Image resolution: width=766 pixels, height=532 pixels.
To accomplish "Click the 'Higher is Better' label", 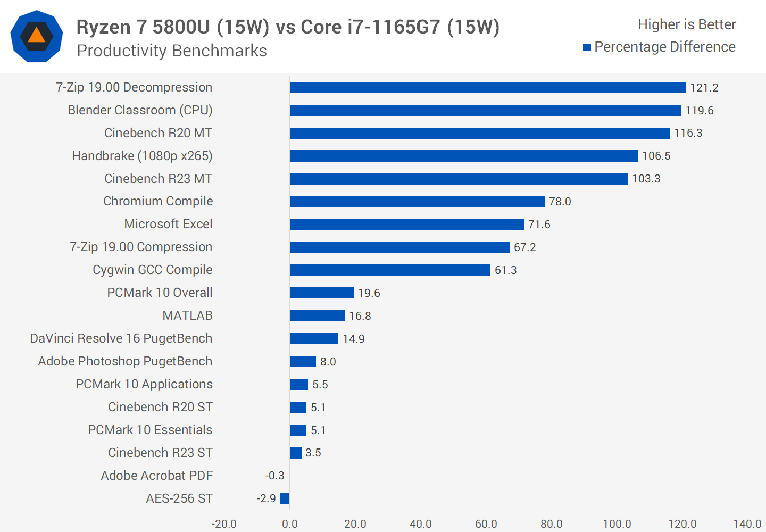I will pyautogui.click(x=687, y=24).
